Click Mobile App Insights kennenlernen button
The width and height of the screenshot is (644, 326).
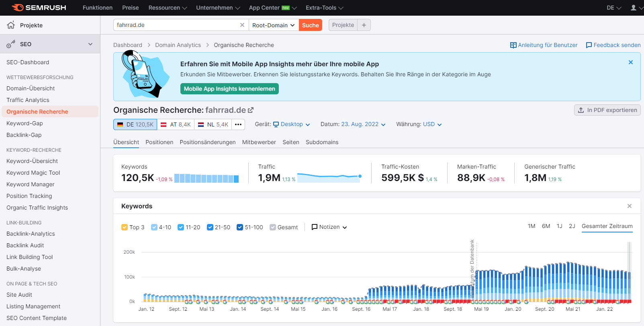point(229,89)
